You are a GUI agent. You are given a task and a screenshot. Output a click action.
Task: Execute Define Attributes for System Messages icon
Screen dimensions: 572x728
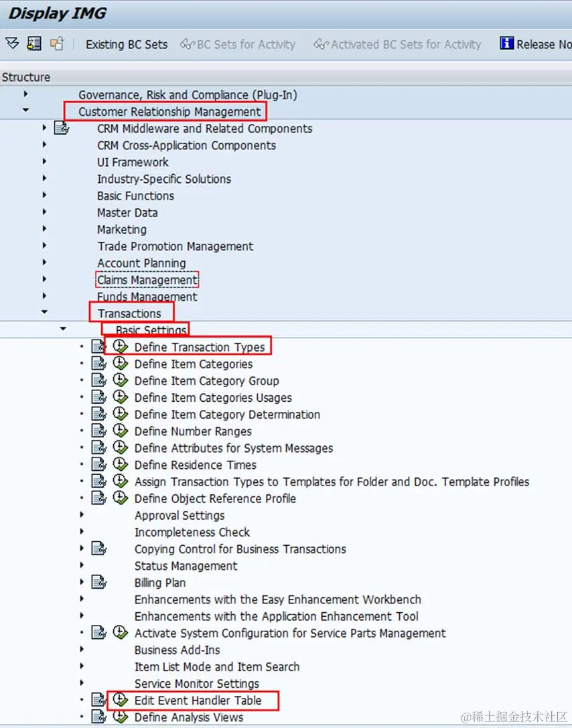click(121, 447)
